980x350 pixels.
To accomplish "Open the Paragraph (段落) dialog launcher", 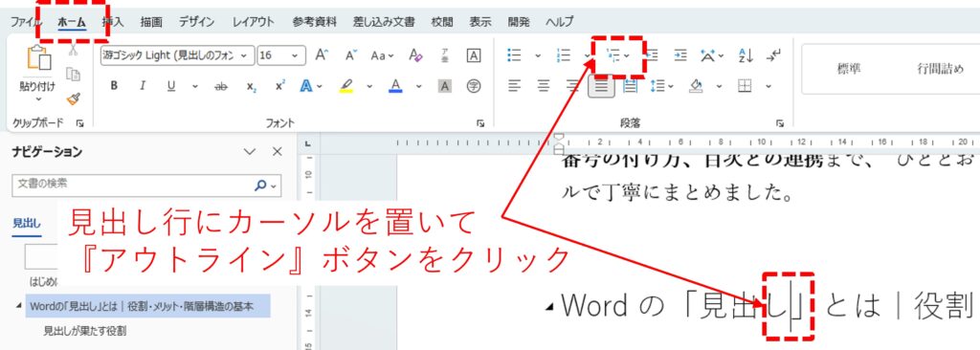I will pos(780,123).
